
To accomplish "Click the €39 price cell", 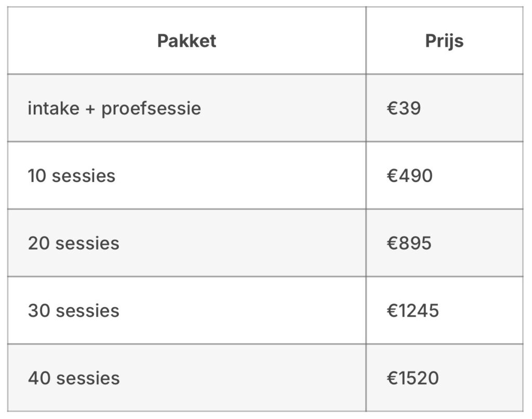I will coord(404,108).
